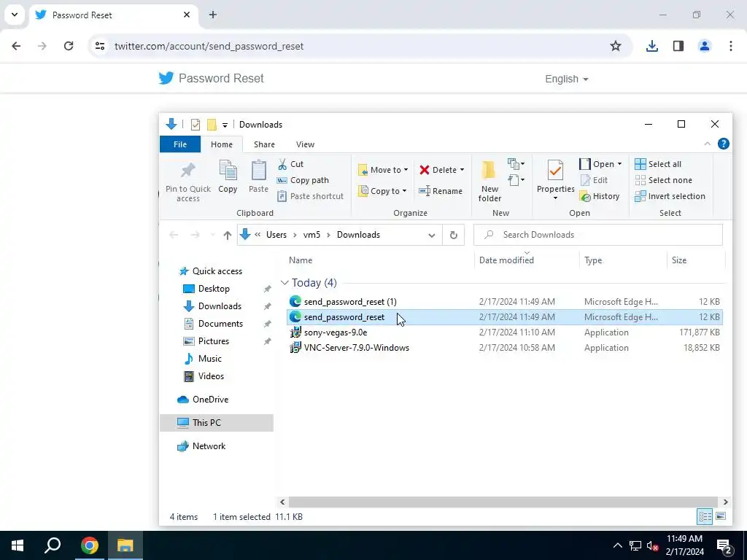Switch to the View ribbon tab
747x560 pixels.
[x=305, y=144]
